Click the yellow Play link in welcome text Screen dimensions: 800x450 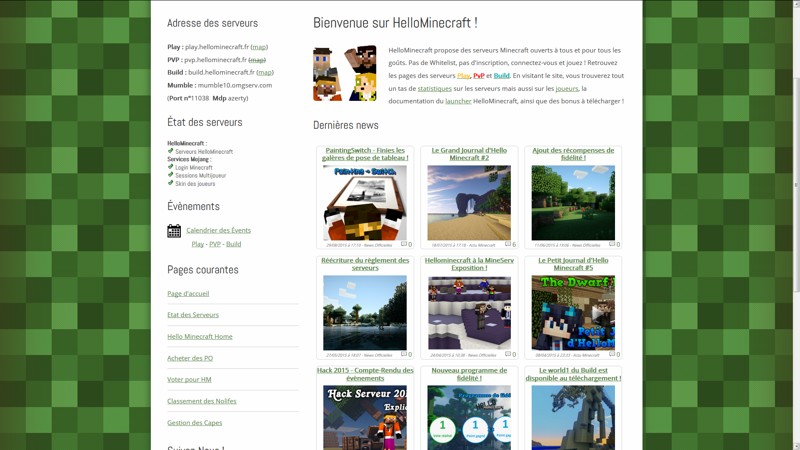tap(463, 76)
